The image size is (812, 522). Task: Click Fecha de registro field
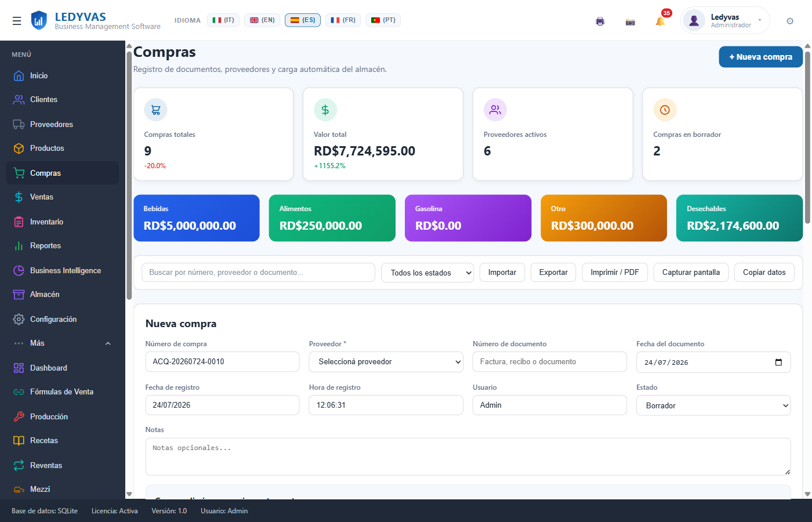pyautogui.click(x=222, y=405)
